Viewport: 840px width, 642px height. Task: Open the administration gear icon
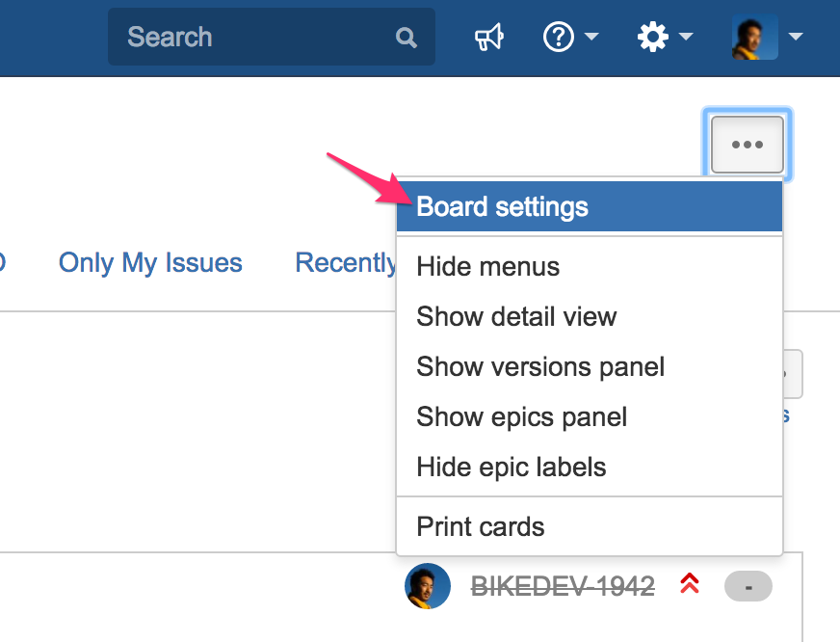tap(652, 37)
